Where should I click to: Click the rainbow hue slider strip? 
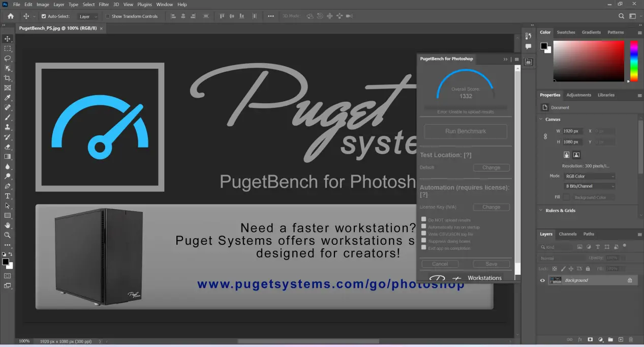coord(634,61)
